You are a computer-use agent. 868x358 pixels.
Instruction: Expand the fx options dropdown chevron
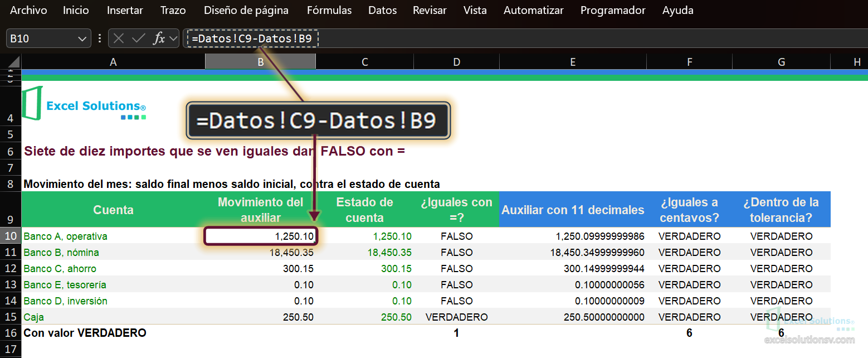click(x=173, y=38)
